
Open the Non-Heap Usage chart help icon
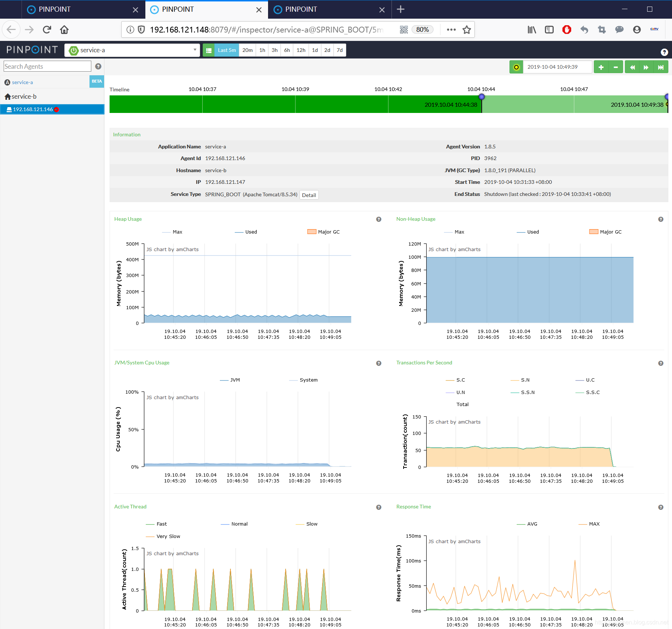[x=661, y=219]
